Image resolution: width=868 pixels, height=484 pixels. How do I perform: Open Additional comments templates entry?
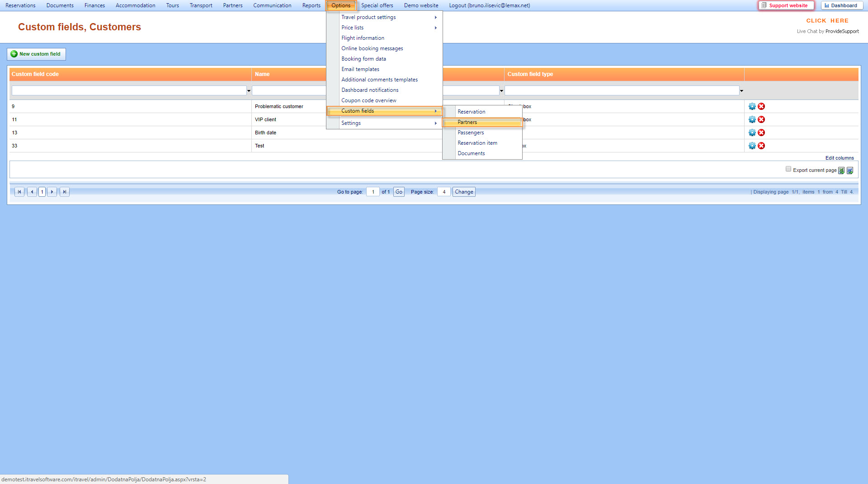pyautogui.click(x=384, y=80)
